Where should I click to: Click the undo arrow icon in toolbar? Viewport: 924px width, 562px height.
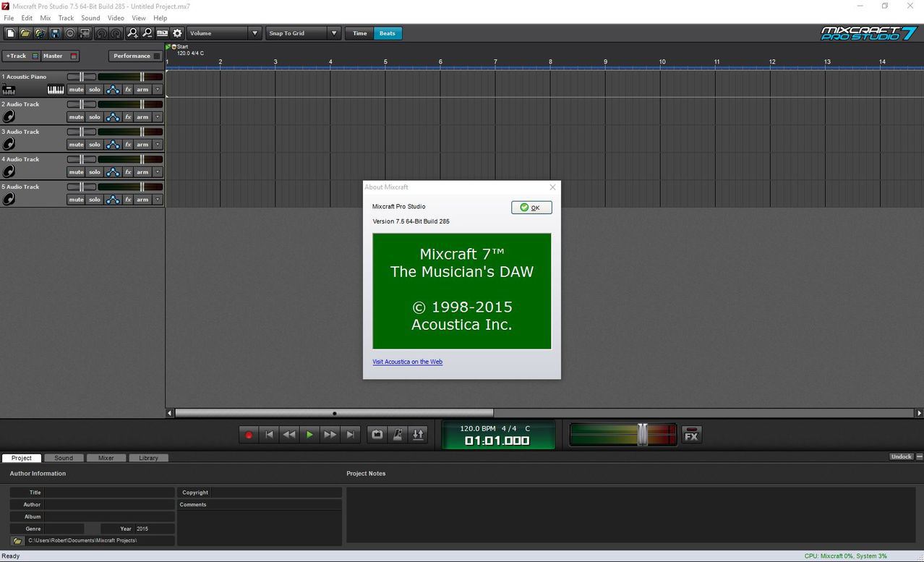[x=101, y=33]
